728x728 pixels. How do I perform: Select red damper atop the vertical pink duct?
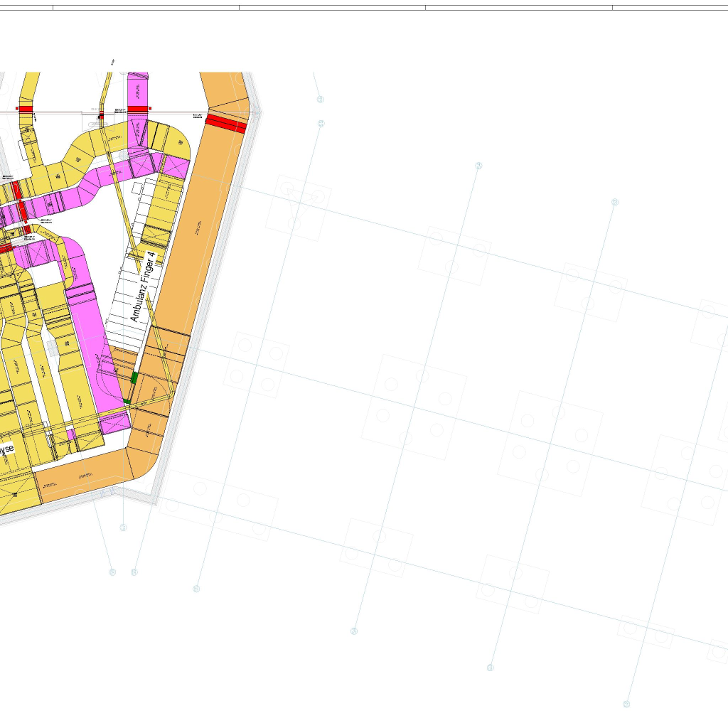pyautogui.click(x=138, y=108)
